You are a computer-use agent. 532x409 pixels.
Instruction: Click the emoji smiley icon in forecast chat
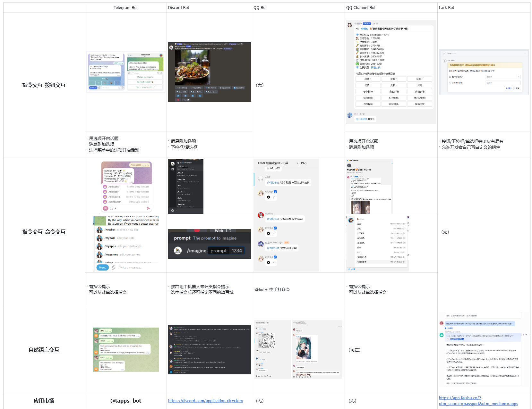point(112,208)
